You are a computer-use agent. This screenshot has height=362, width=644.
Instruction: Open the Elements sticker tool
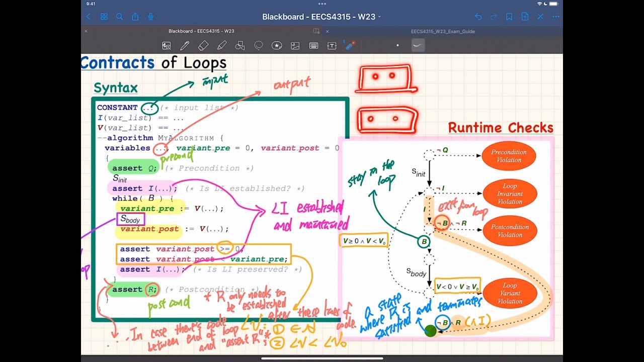pyautogui.click(x=277, y=46)
